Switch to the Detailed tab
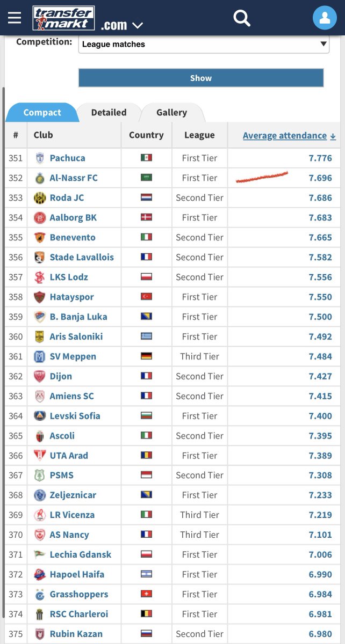The width and height of the screenshot is (345, 644). coord(109,113)
